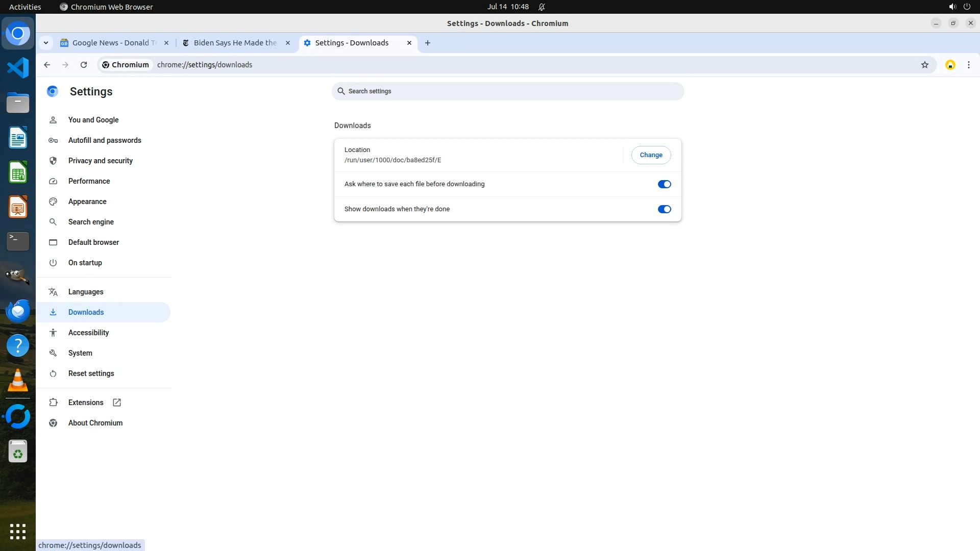The image size is (980, 551).
Task: Open Extensions external link icon
Action: pyautogui.click(x=117, y=403)
